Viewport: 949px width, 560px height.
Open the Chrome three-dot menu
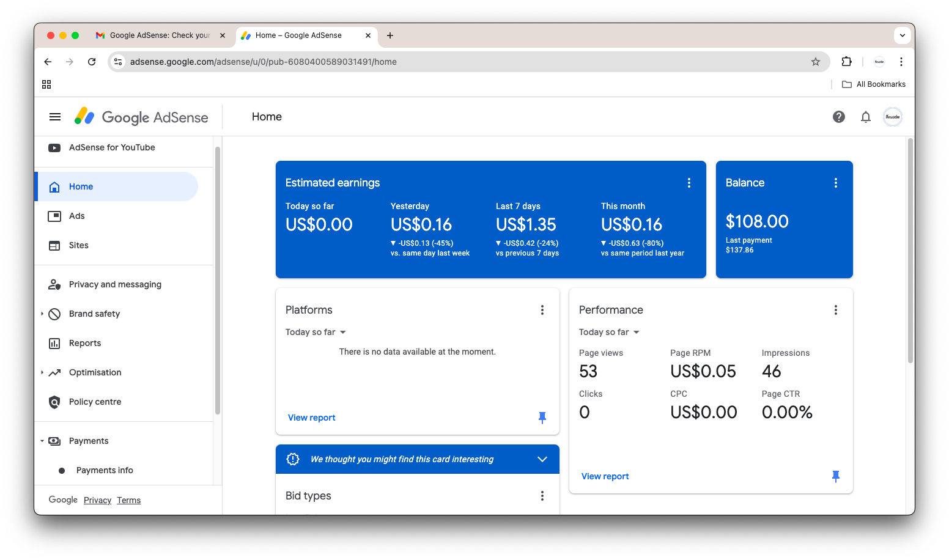coord(901,62)
